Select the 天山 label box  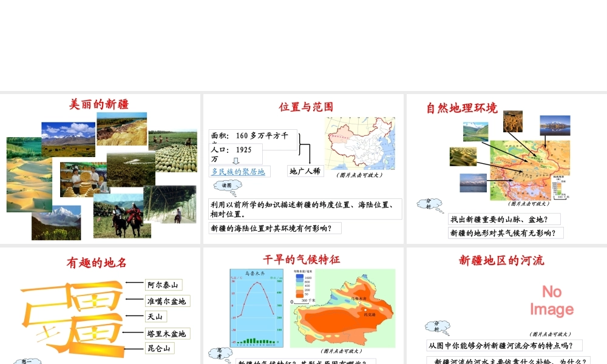155,317
